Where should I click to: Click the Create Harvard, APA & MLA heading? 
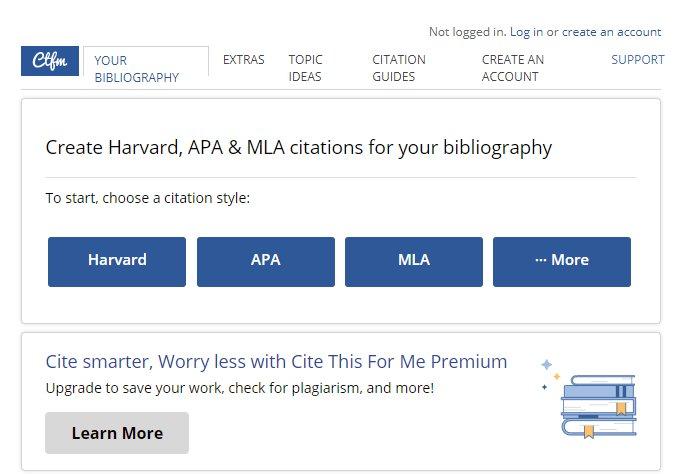[299, 148]
